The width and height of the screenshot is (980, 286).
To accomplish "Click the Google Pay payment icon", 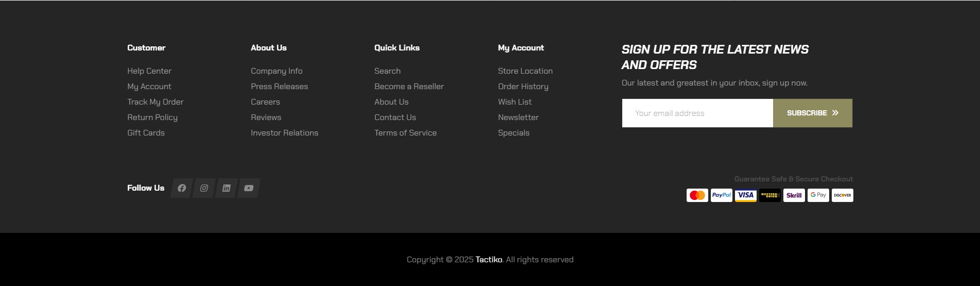I will point(818,195).
